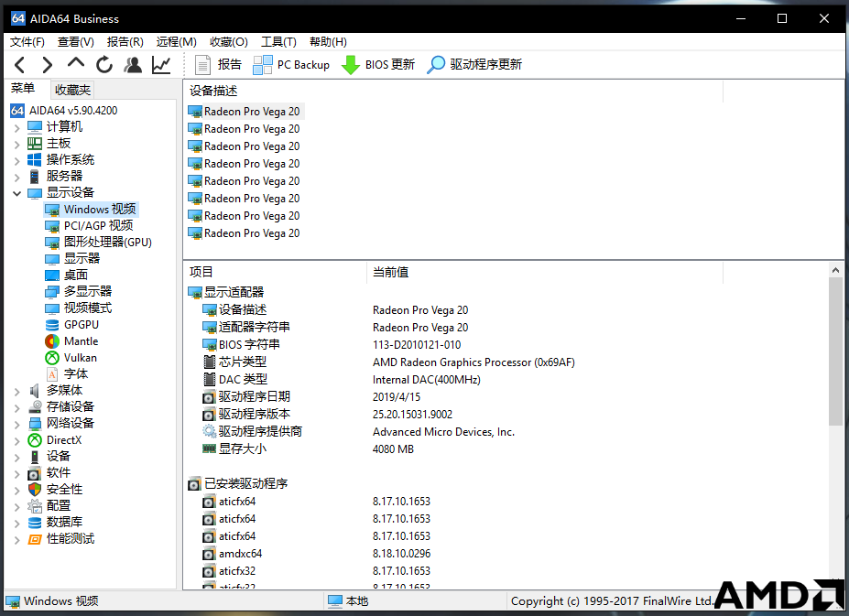
Task: Expand the 多媒体 tree node
Action: pos(16,392)
